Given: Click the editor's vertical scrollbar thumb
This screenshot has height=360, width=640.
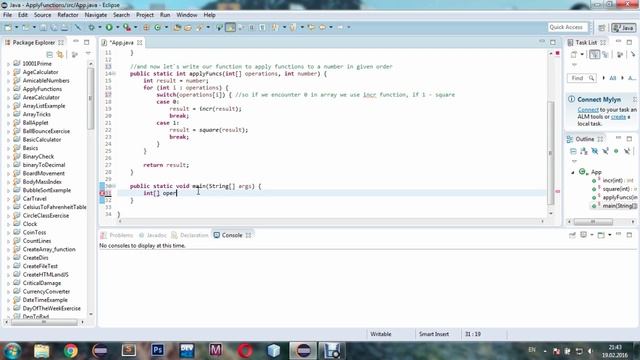Looking at the screenshot, I should click(550, 153).
